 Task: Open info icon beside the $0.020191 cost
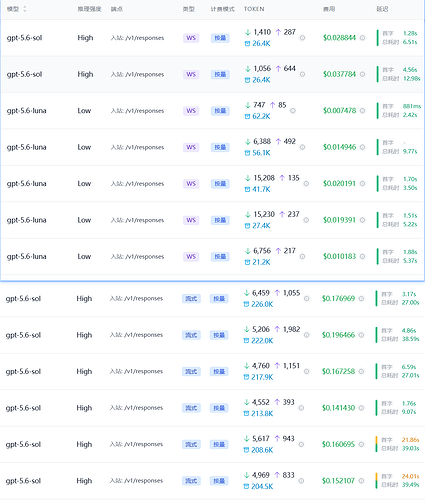[362, 183]
